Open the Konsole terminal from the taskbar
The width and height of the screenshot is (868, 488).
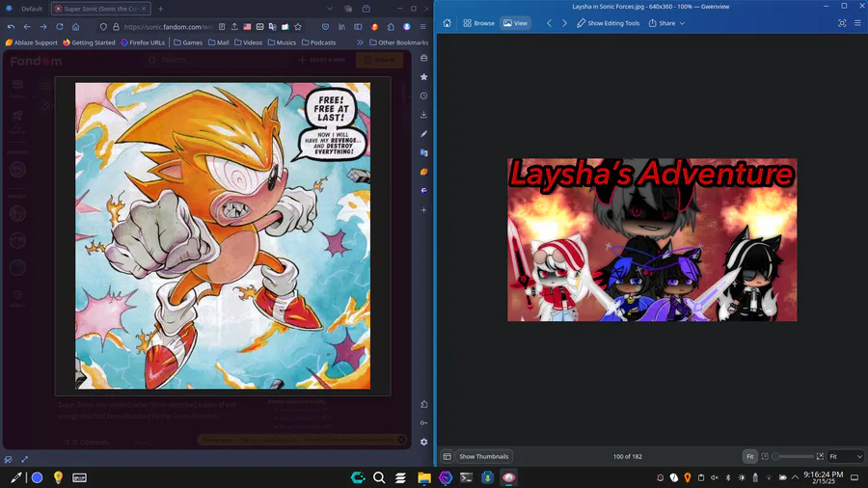(x=466, y=477)
